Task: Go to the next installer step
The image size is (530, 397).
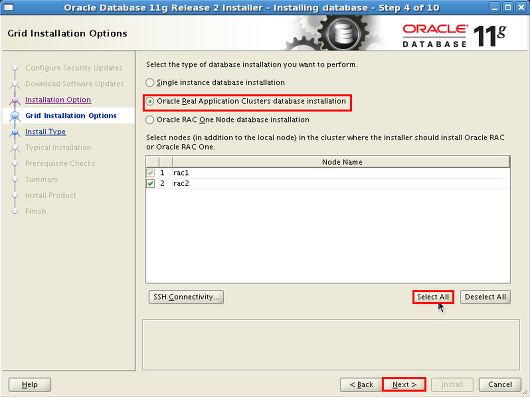Action: (x=404, y=384)
